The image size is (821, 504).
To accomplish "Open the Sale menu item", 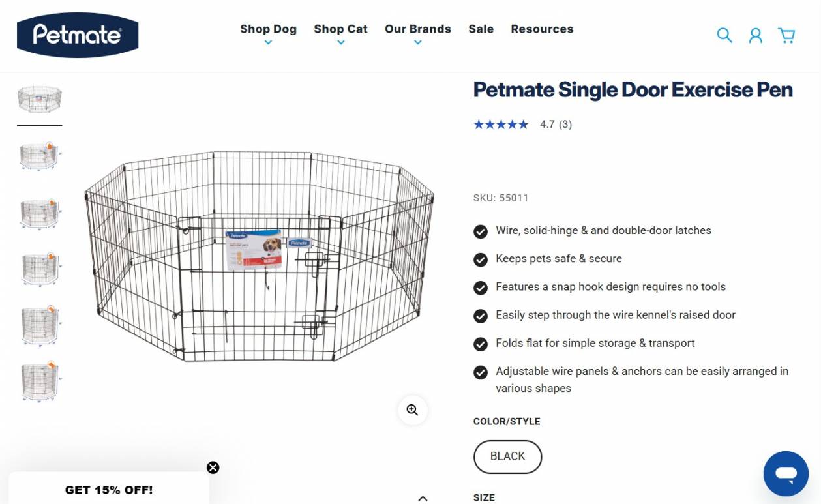I will pyautogui.click(x=481, y=29).
